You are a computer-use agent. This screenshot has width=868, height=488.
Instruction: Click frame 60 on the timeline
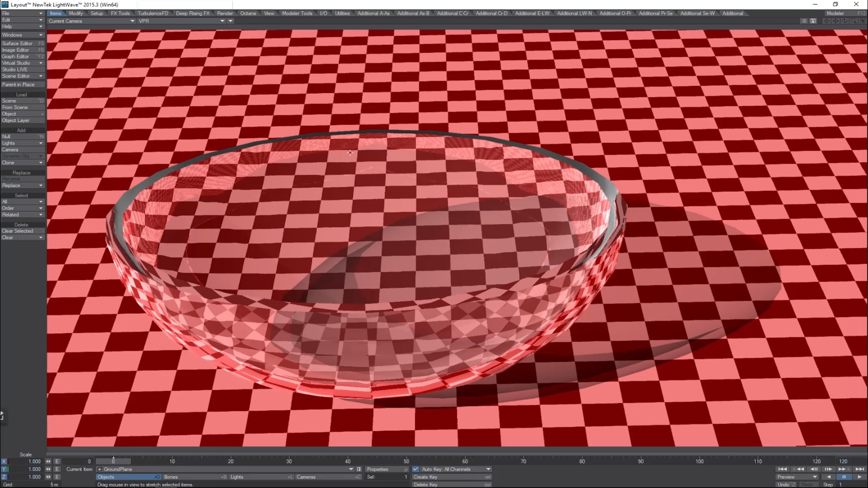tap(465, 461)
